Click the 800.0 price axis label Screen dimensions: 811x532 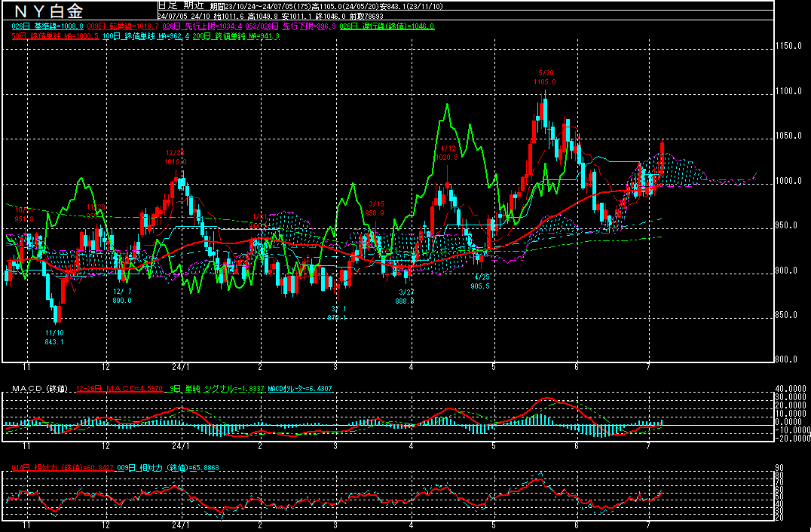coord(787,360)
